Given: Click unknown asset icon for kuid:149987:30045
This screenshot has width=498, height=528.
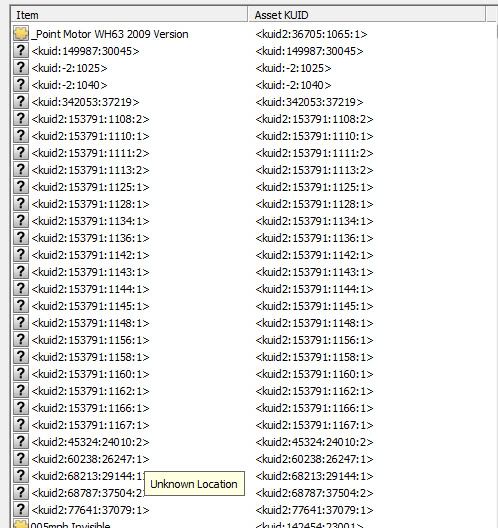Looking at the screenshot, I should point(21,51).
